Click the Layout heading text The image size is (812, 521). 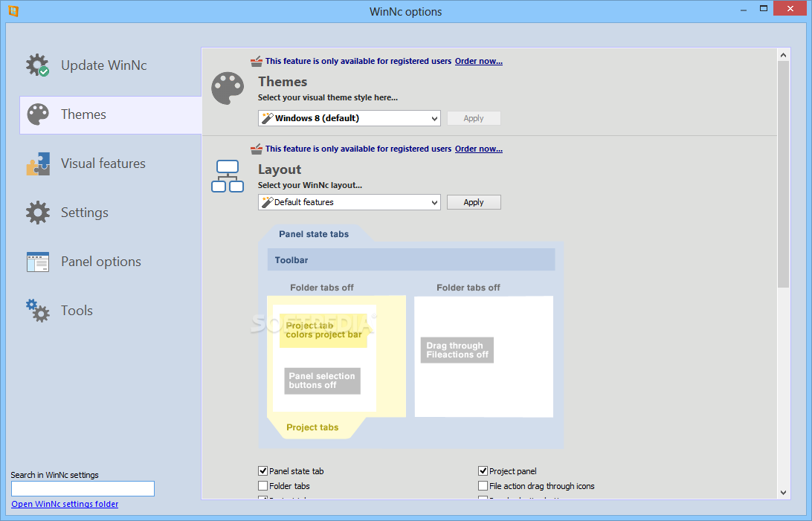[x=280, y=169]
